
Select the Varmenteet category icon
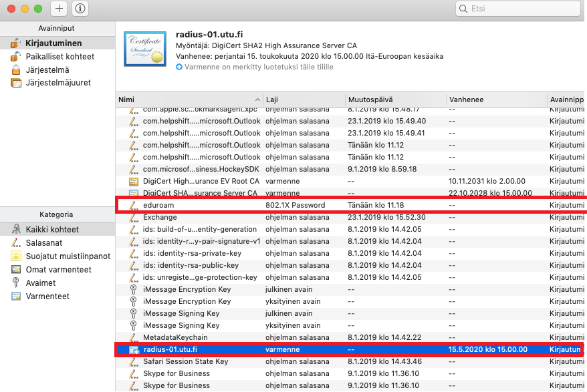coord(15,296)
